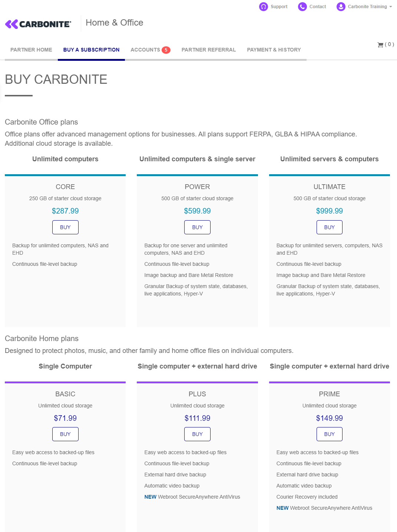
Task: Click the Carbonite logo
Action: (38, 24)
